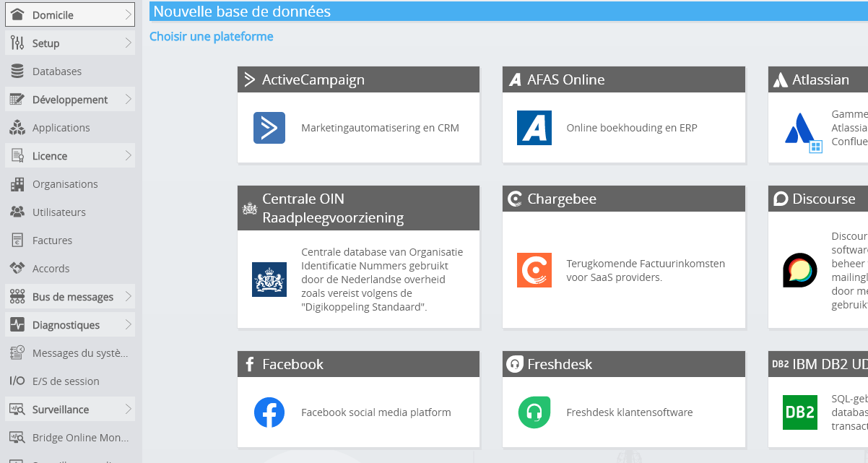Image resolution: width=868 pixels, height=463 pixels.
Task: Expand the Setup menu chevron
Action: (128, 43)
